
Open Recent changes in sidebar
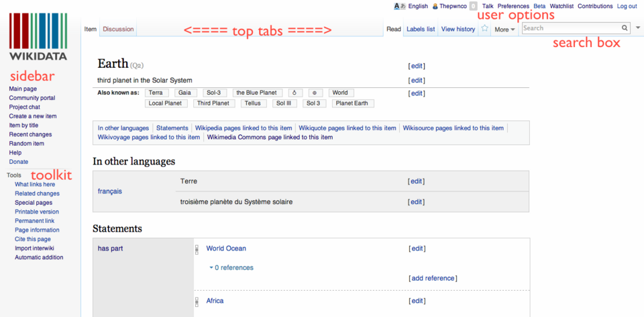pyautogui.click(x=30, y=134)
